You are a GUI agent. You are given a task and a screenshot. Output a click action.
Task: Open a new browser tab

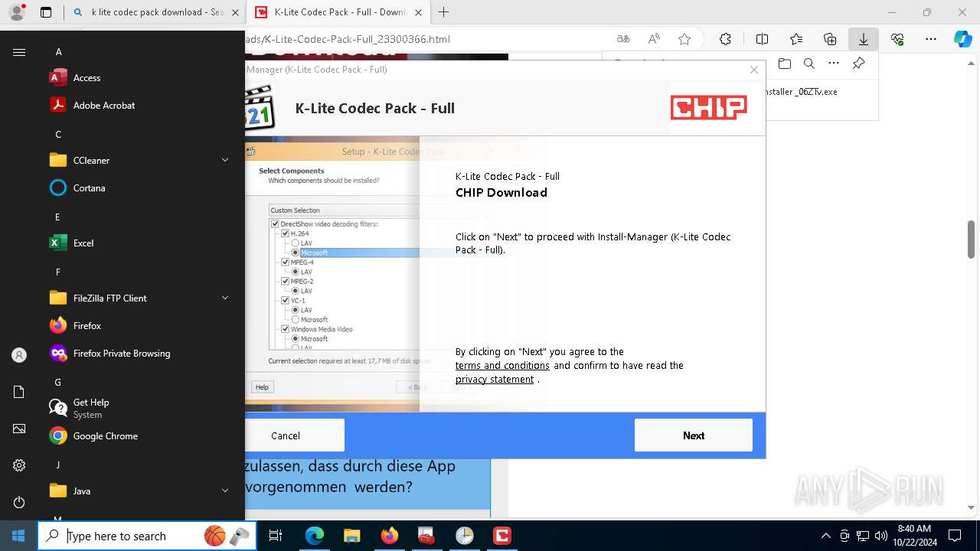443,12
